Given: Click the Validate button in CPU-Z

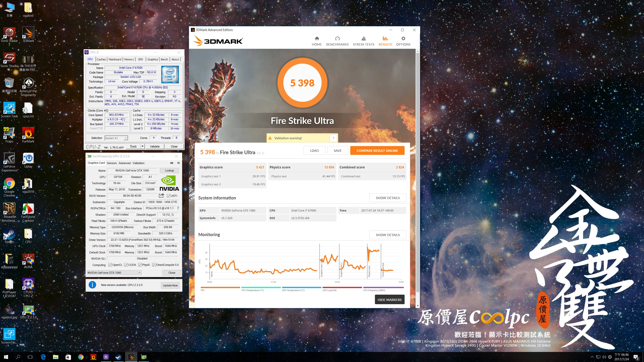Looking at the screenshot, I should point(154,146).
